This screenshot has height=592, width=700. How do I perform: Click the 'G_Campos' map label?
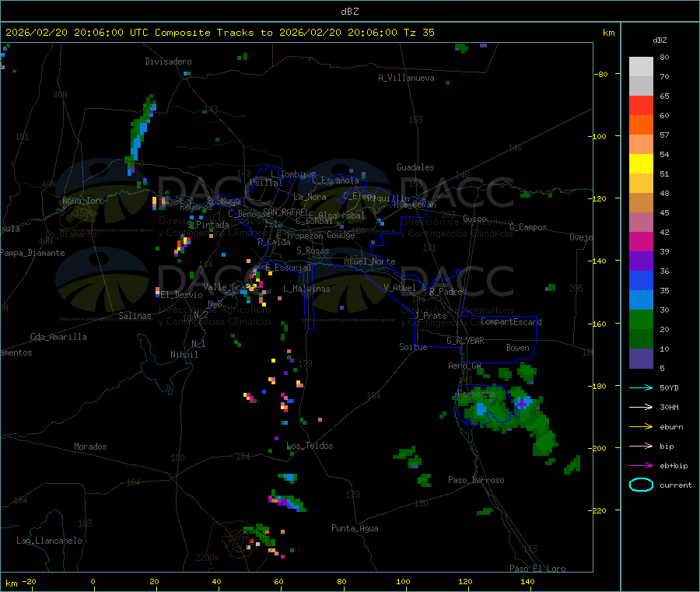pos(528,227)
